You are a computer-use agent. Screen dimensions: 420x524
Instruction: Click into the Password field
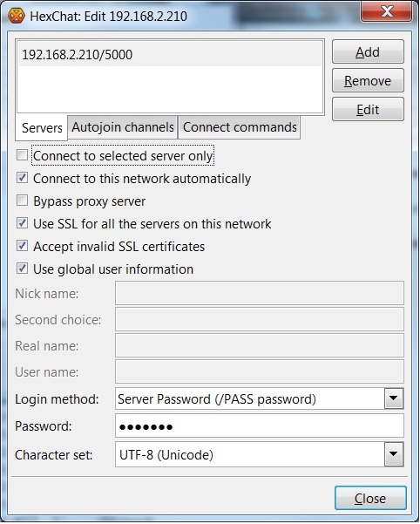pos(260,425)
